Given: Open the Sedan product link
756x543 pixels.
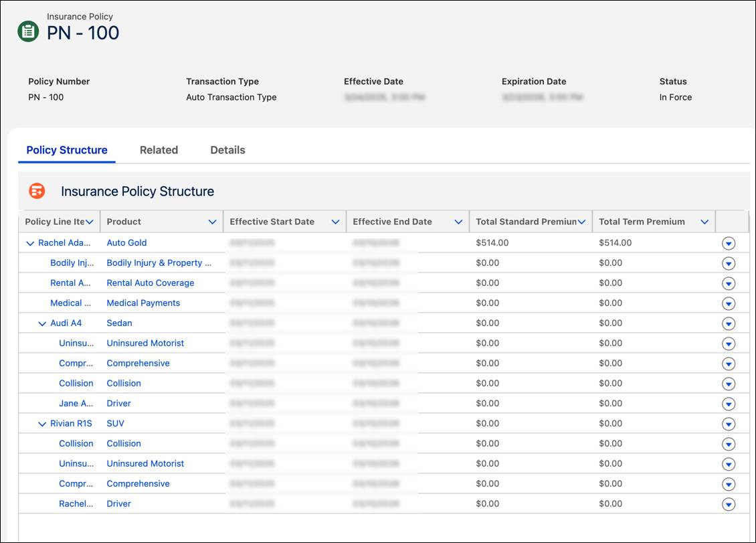Looking at the screenshot, I should click(x=120, y=323).
